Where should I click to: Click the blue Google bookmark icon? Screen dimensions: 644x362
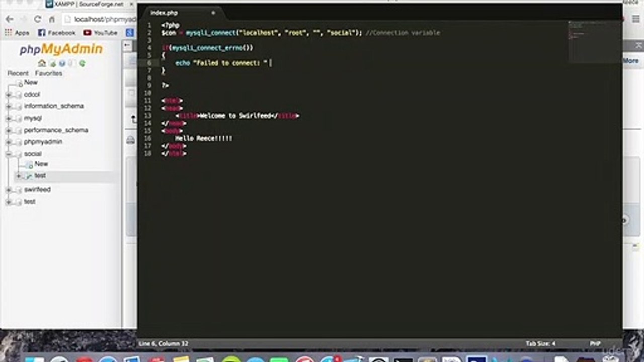[129, 33]
